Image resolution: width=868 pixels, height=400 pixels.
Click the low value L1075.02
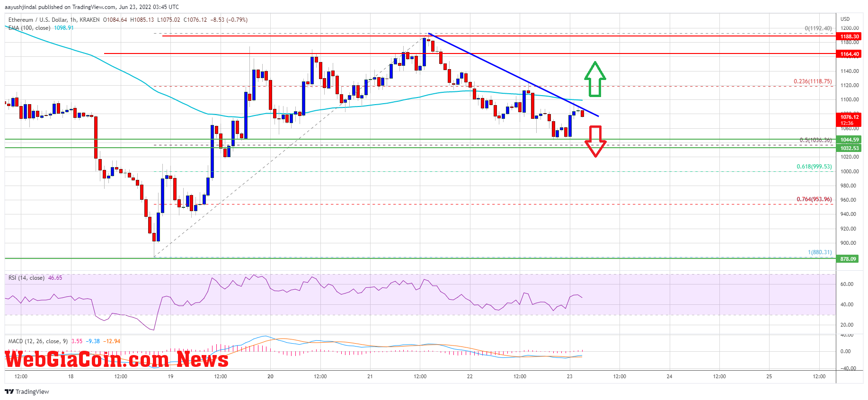[168, 20]
